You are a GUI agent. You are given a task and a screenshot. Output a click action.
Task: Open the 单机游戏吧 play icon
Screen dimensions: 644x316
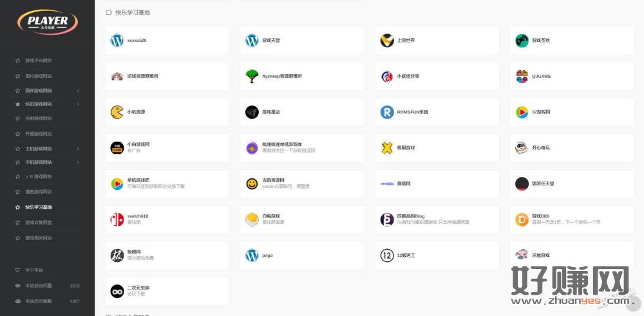tap(117, 183)
